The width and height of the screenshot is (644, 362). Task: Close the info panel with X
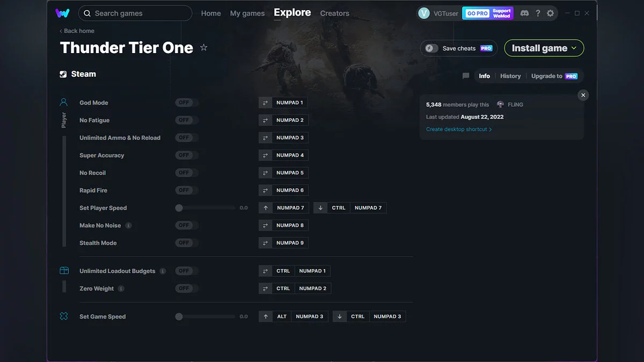coord(583,95)
